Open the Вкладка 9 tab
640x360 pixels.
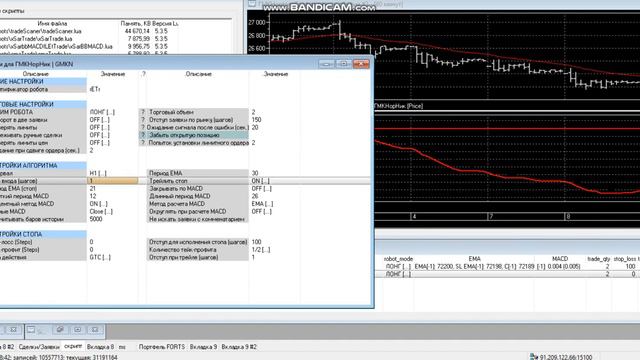point(203,347)
